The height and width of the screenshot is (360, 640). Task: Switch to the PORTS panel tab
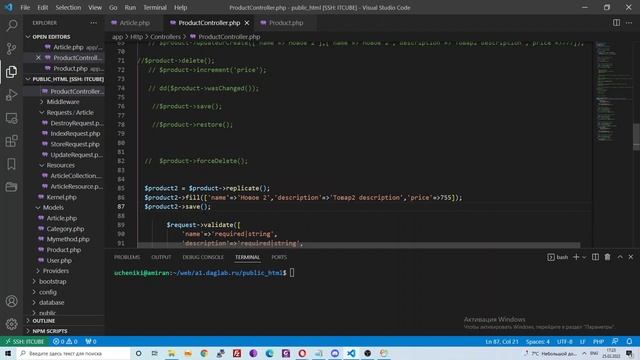pyautogui.click(x=279, y=257)
